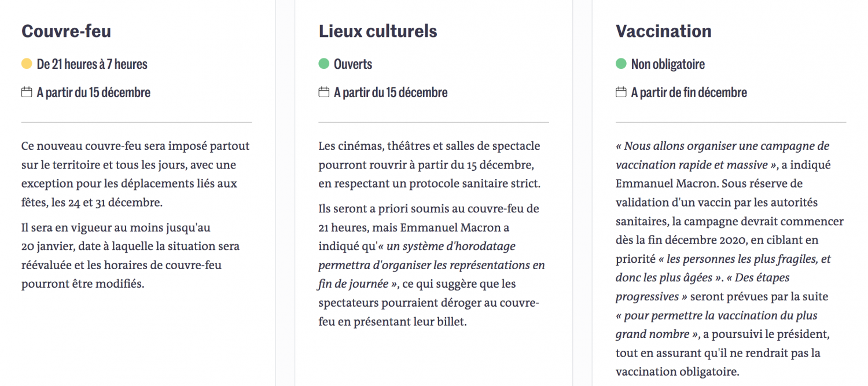Image resolution: width=868 pixels, height=386 pixels.
Task: Select the Vaccination heading
Action: 664,31
